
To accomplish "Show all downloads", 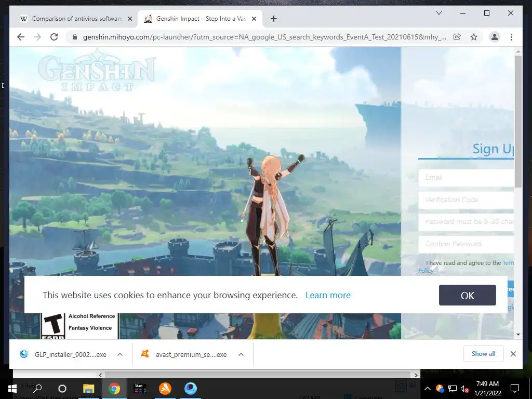I will coord(483,354).
